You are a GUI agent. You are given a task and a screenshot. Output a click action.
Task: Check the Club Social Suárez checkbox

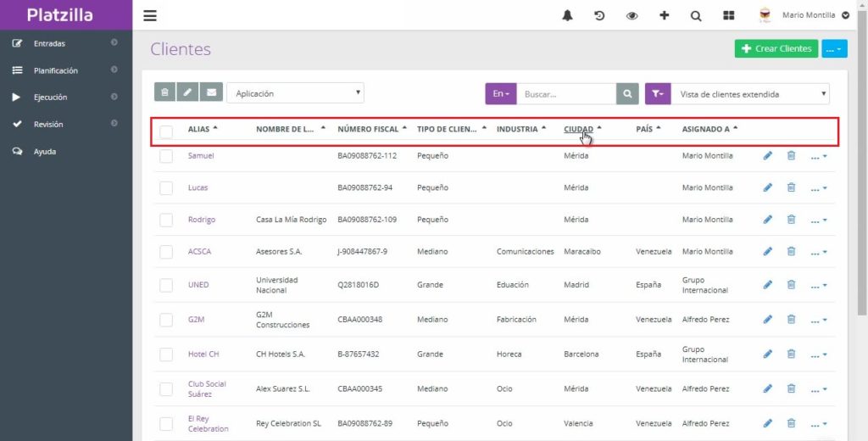click(x=166, y=389)
